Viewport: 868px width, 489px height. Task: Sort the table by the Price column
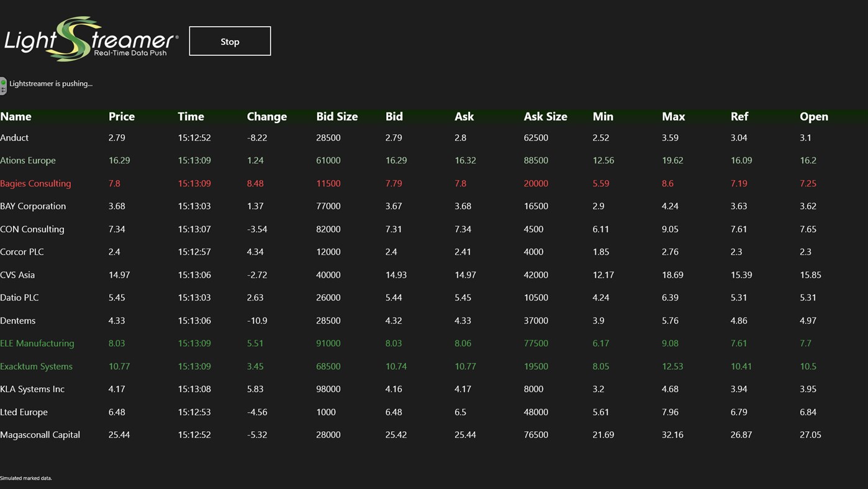(x=121, y=116)
